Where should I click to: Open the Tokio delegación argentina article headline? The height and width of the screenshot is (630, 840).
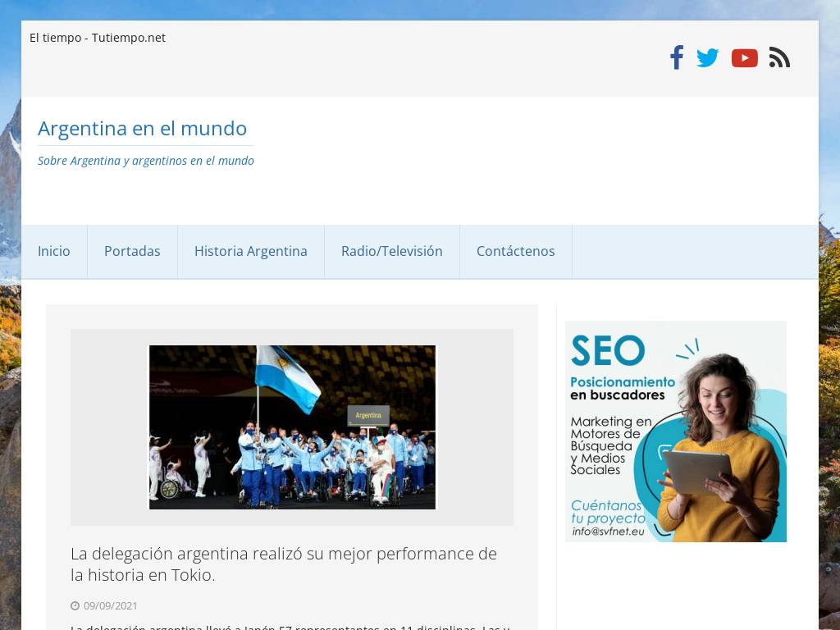pyautogui.click(x=283, y=564)
